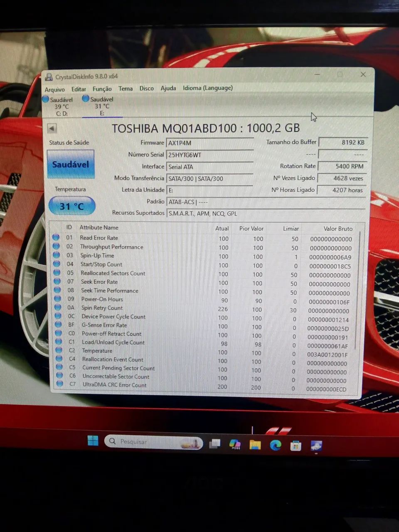
Task: Click the status icon for Reallocated Sectors Count
Action: point(57,273)
